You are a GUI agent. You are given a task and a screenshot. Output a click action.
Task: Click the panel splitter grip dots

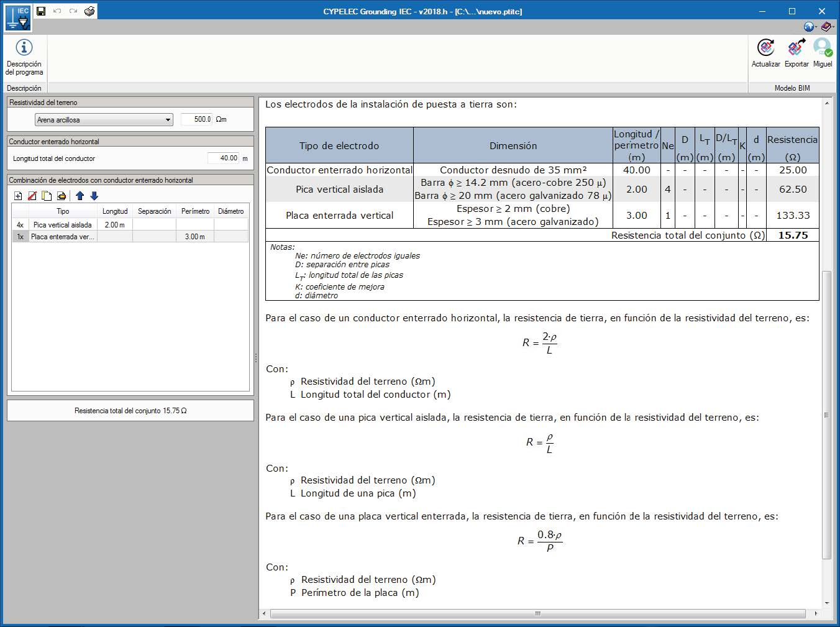[256, 358]
